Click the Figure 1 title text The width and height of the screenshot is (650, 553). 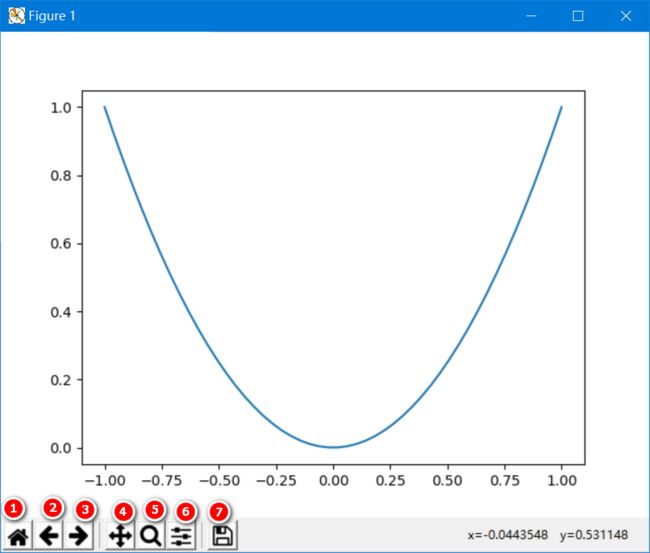coord(52,16)
